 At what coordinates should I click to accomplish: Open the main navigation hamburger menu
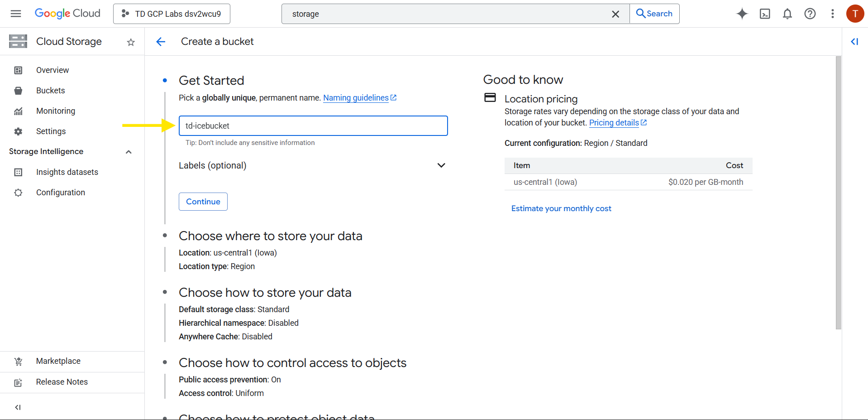click(x=16, y=14)
